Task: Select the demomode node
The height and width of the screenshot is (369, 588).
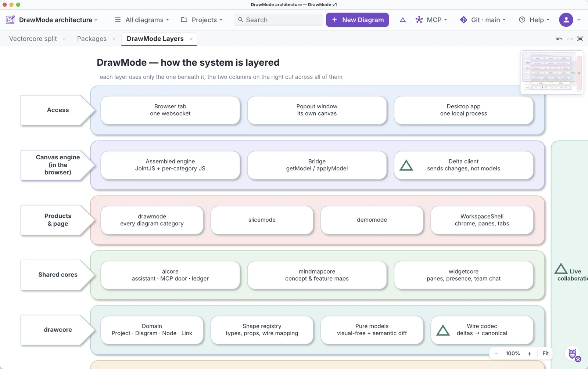Action: pos(372,220)
